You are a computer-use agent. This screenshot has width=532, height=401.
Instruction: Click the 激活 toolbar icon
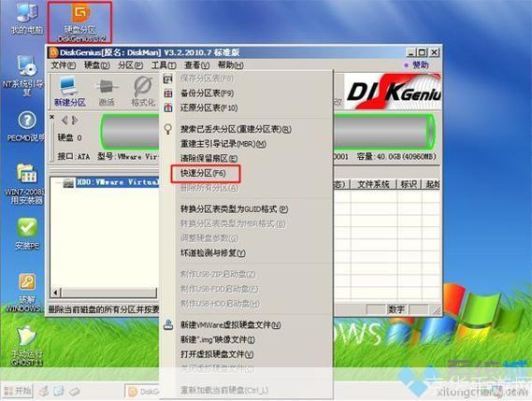pos(107,93)
